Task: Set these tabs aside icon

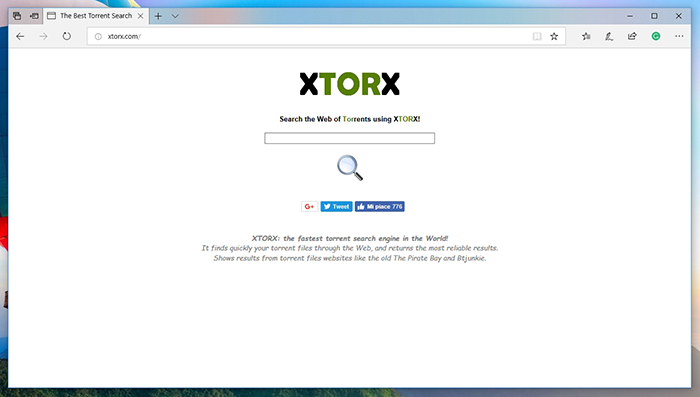Action: tap(34, 16)
